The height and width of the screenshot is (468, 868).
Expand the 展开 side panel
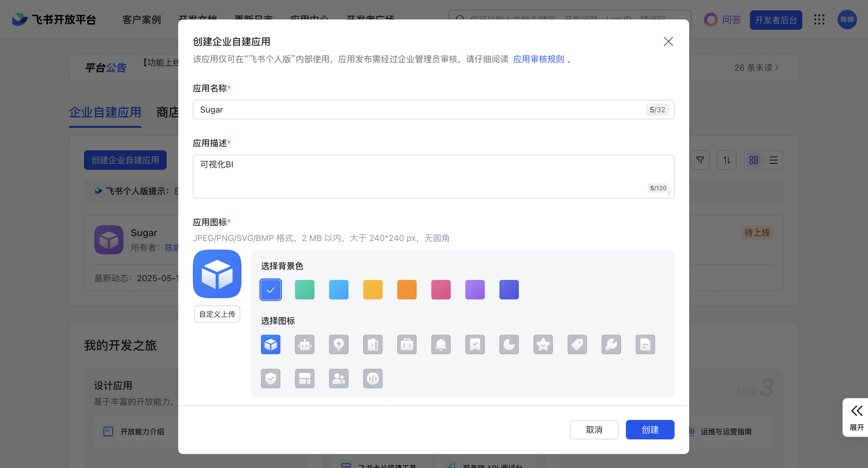[856, 418]
